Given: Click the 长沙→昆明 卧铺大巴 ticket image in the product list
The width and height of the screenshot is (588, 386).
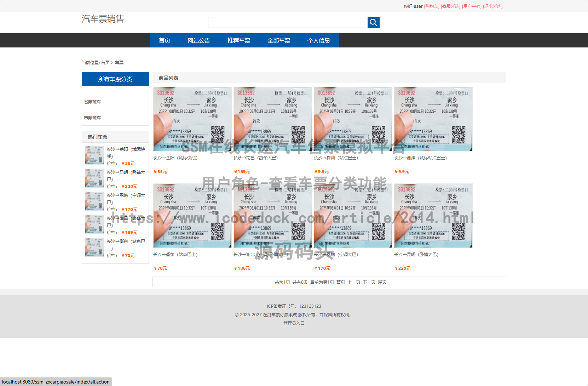Looking at the screenshot, I should click(x=433, y=216).
